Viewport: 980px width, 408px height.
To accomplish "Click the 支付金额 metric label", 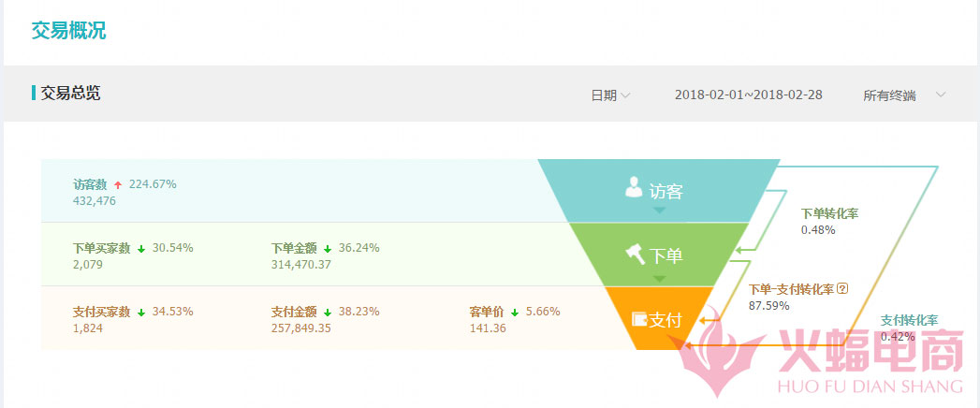I will click(x=294, y=312).
